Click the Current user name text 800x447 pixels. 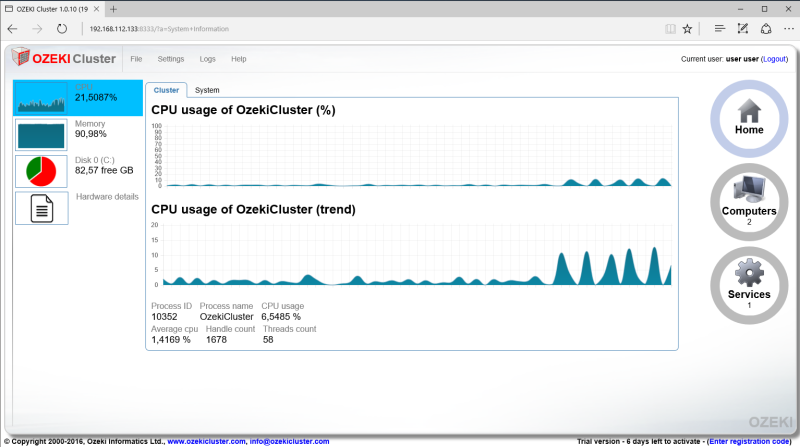[742, 59]
